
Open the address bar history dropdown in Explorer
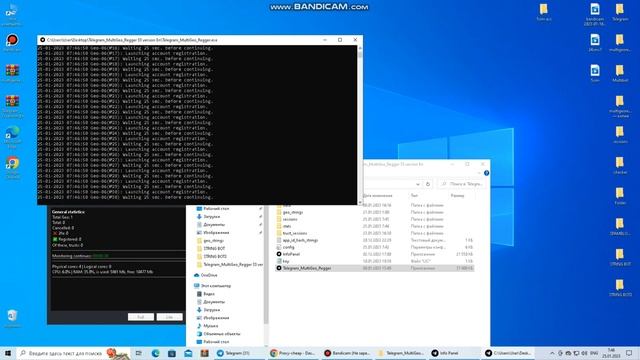418,184
